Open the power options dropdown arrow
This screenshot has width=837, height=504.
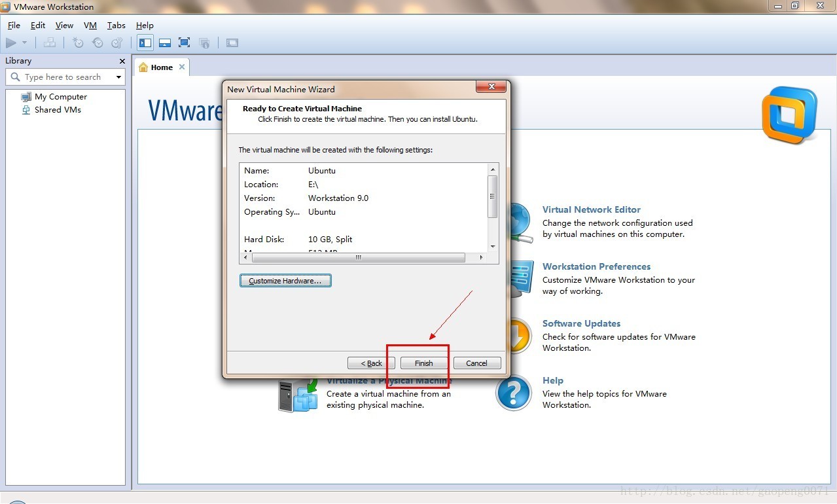[25, 43]
